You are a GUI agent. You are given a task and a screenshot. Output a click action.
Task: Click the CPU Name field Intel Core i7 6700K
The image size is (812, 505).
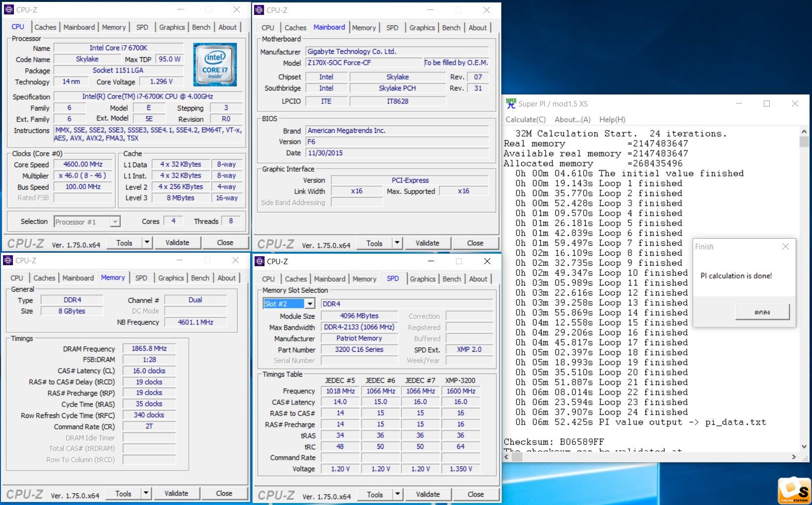[118, 48]
